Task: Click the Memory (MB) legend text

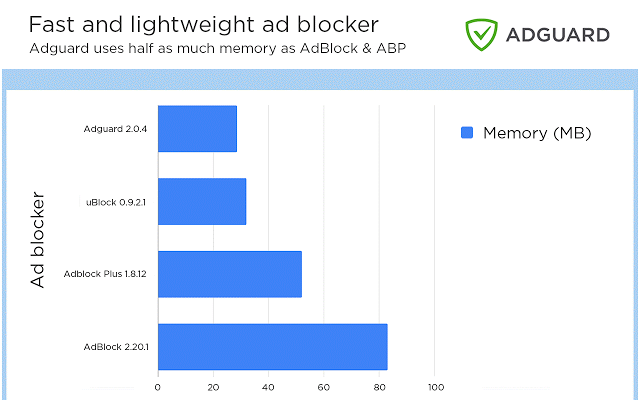Action: coord(537,133)
